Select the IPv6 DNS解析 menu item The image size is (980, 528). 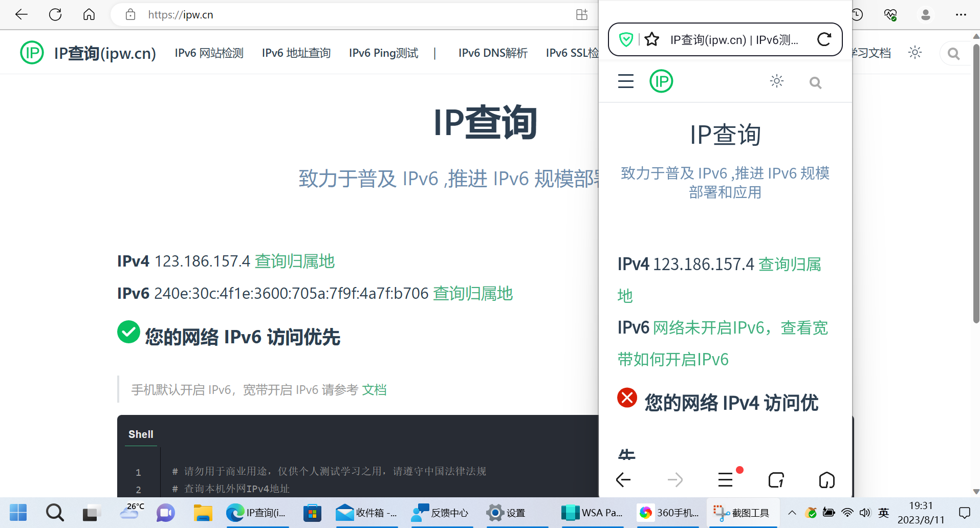[x=492, y=53]
